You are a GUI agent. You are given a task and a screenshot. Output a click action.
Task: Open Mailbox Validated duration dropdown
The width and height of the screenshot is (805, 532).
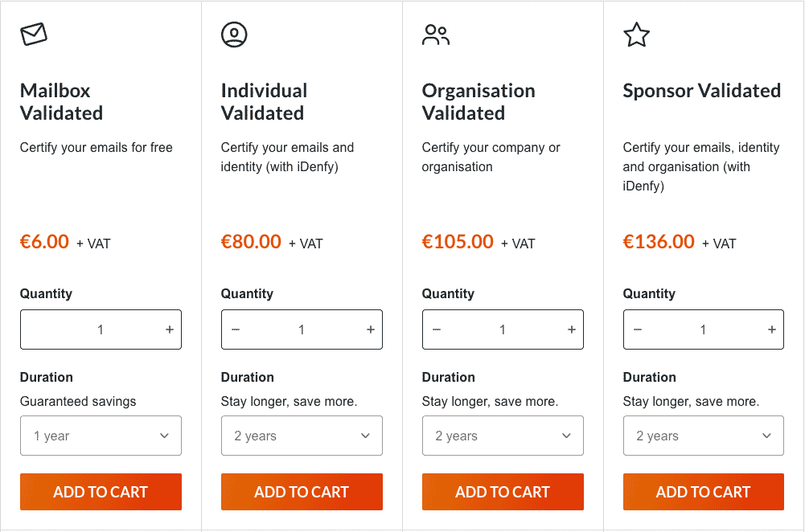click(x=101, y=436)
